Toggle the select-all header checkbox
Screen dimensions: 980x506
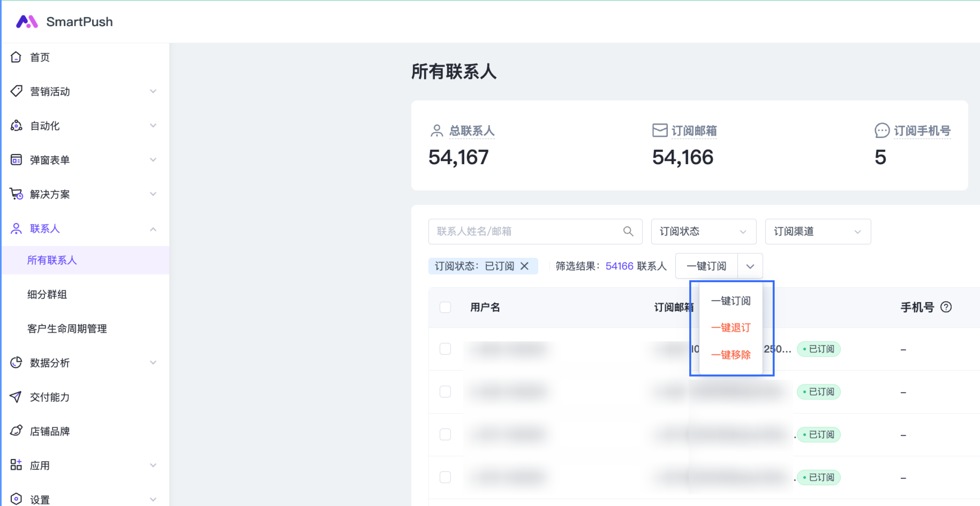coord(445,307)
